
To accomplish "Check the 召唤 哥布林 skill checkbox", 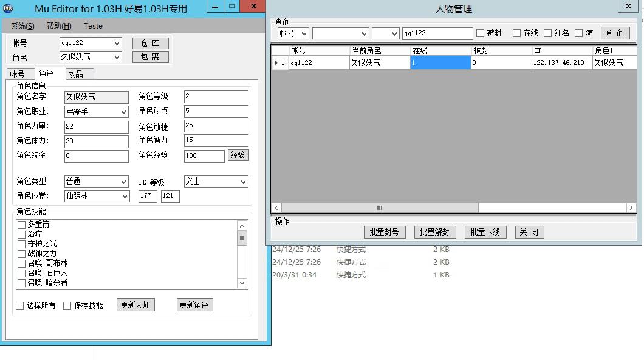I will pyautogui.click(x=22, y=263).
